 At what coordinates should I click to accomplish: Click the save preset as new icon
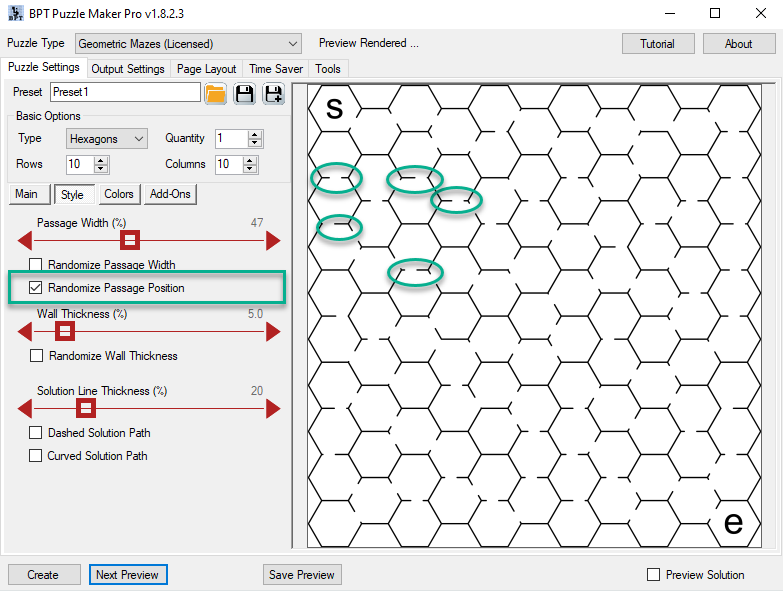(x=273, y=94)
